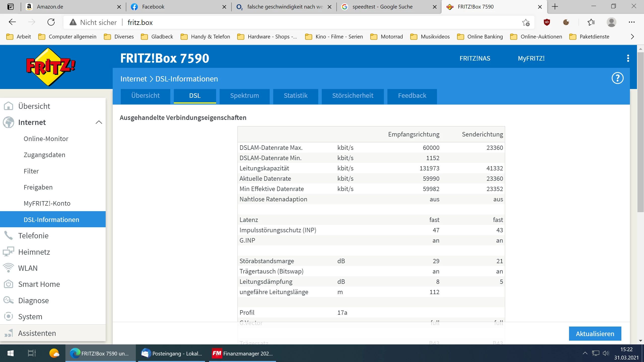
Task: Open Diagnose section in sidebar
Action: [33, 300]
